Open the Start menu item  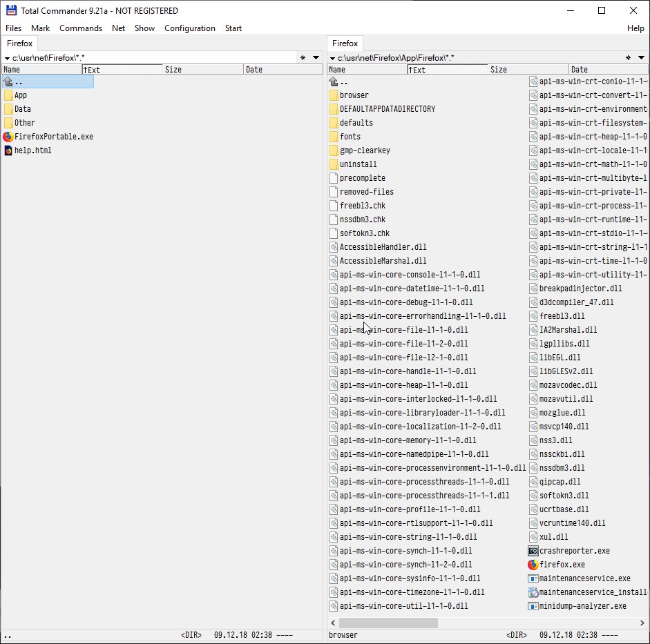[x=233, y=28]
